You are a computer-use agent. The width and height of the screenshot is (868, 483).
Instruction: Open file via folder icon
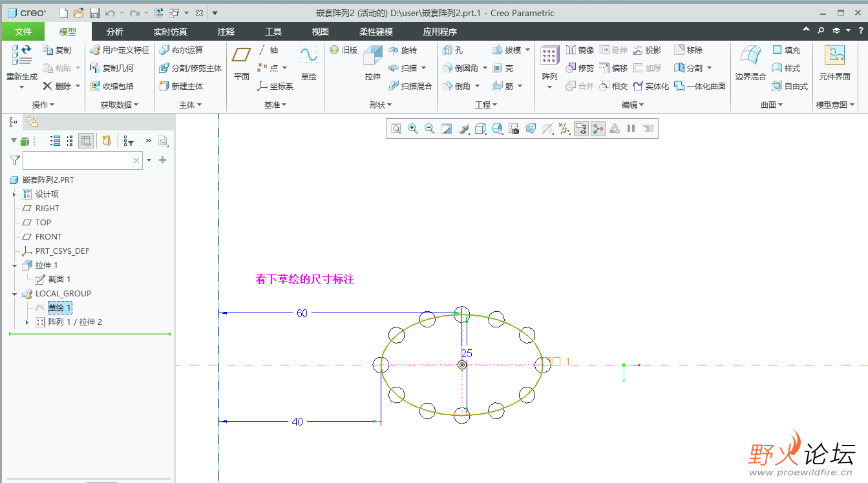pyautogui.click(x=79, y=13)
